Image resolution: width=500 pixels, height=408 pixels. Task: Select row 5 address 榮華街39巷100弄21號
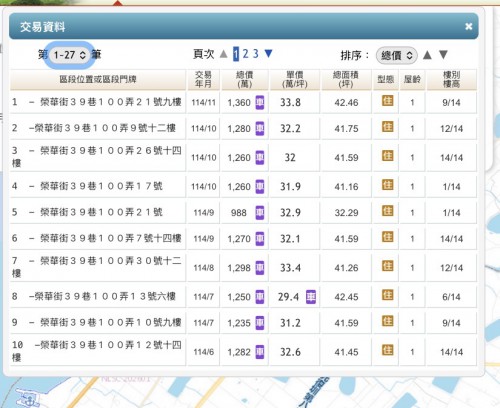pos(101,212)
